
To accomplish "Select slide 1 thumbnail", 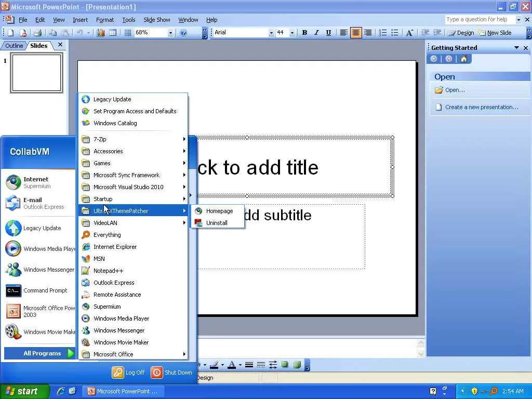I will pyautogui.click(x=37, y=73).
